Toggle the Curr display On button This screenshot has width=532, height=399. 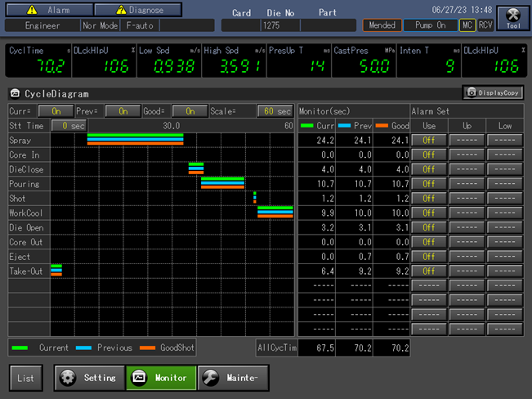[56, 111]
